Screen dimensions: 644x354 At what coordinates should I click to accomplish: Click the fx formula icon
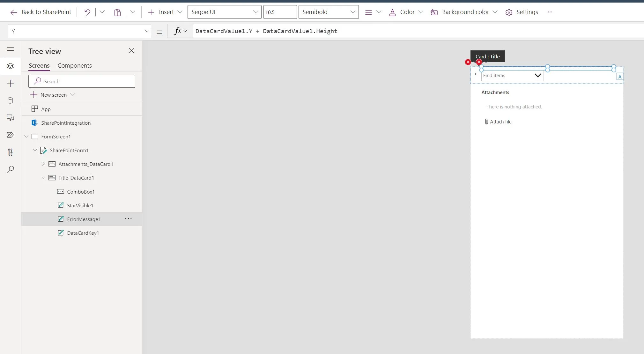pos(178,31)
